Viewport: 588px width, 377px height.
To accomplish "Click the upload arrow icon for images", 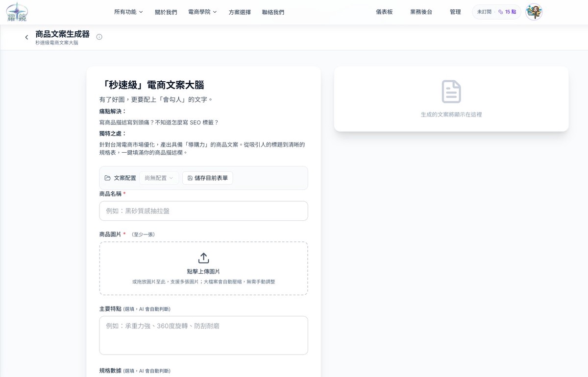I will click(203, 258).
